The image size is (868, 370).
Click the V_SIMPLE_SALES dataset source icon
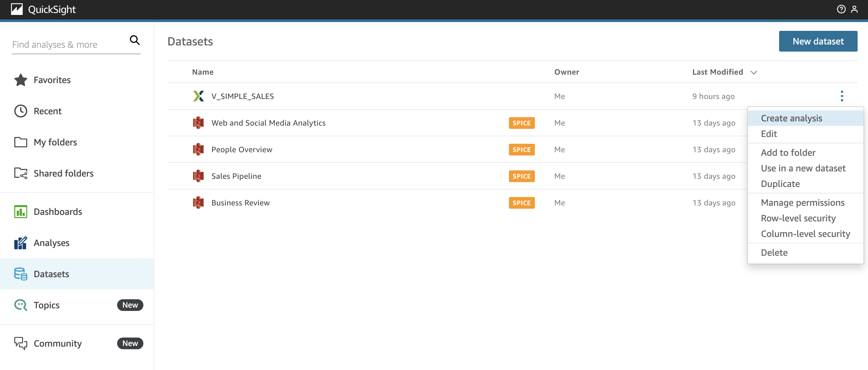point(199,96)
